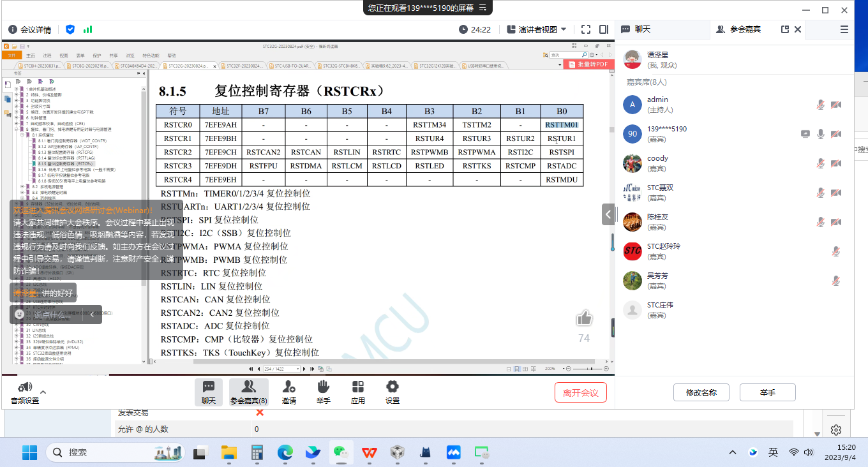Toggle STC聂双's camera-off icon
This screenshot has width=868, height=467.
[x=836, y=193]
